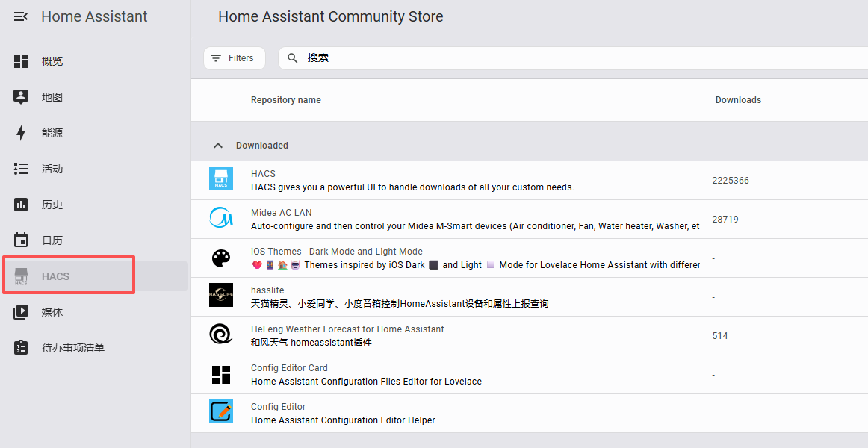
Task: Click the HeFeng Weather spiral icon
Action: pos(221,334)
